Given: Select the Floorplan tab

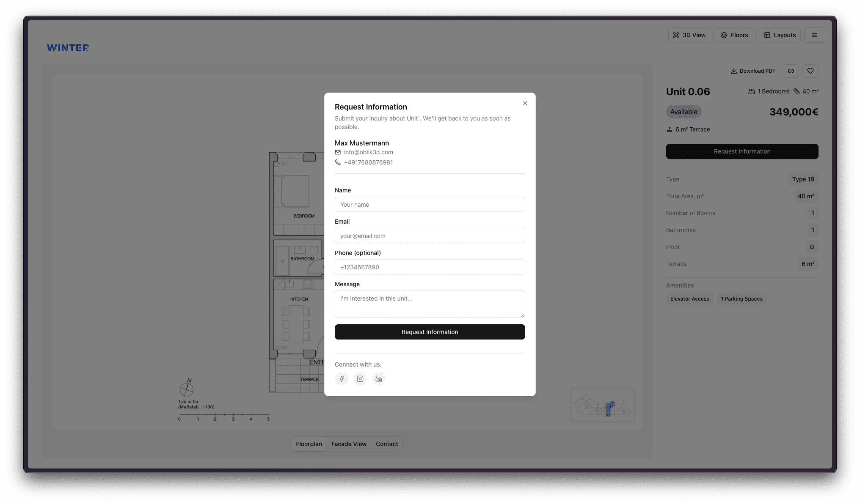Looking at the screenshot, I should [x=309, y=444].
